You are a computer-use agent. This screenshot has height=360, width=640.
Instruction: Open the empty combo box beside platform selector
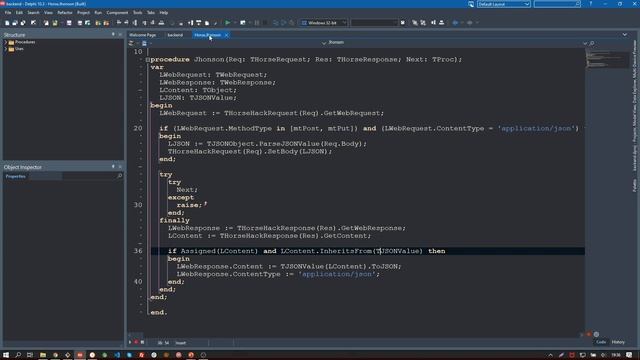pyautogui.click(x=374, y=23)
